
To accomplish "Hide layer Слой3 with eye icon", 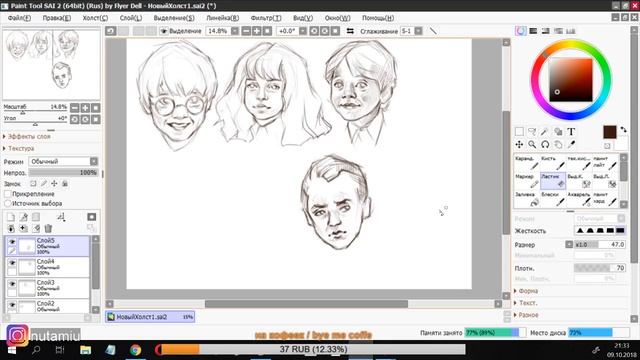I will click(x=12, y=284).
